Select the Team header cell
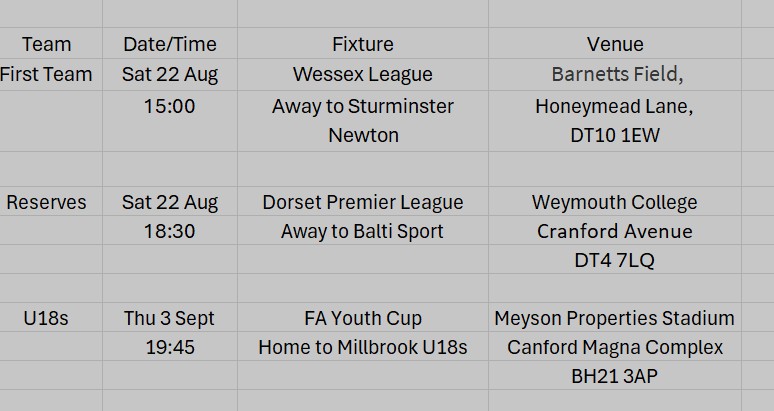 [x=46, y=44]
